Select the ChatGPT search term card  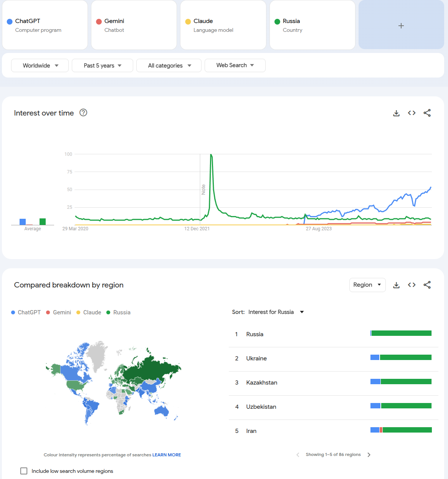pos(45,25)
